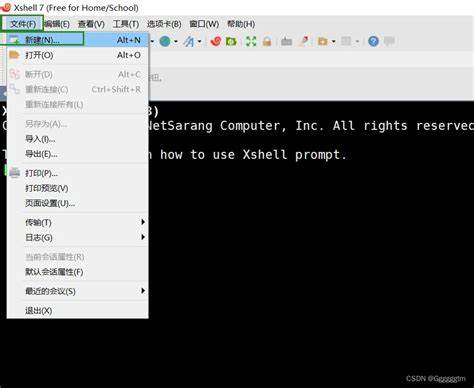The width and height of the screenshot is (474, 388).
Task: Open the layout icon's dropdown arrow
Action: pyautogui.click(x=357, y=42)
